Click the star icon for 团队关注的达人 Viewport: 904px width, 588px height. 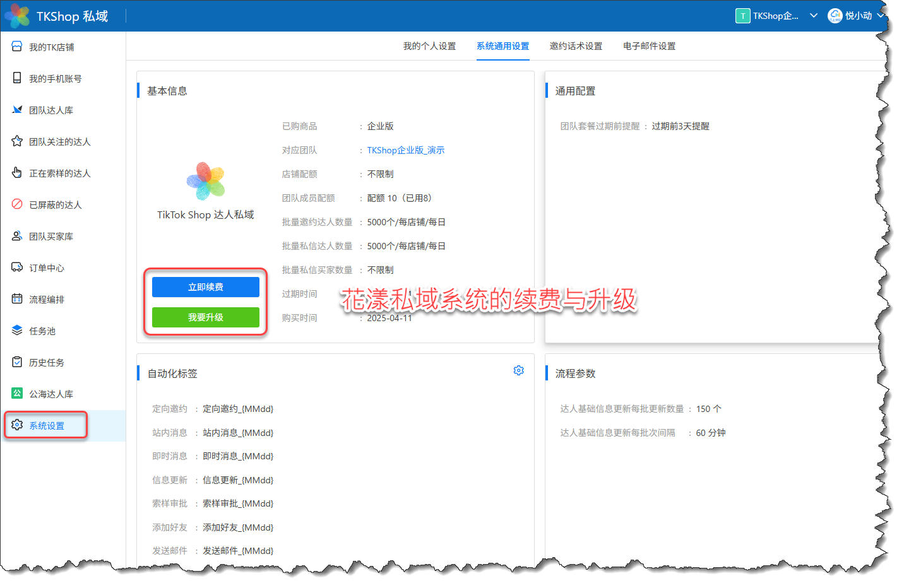pos(17,141)
